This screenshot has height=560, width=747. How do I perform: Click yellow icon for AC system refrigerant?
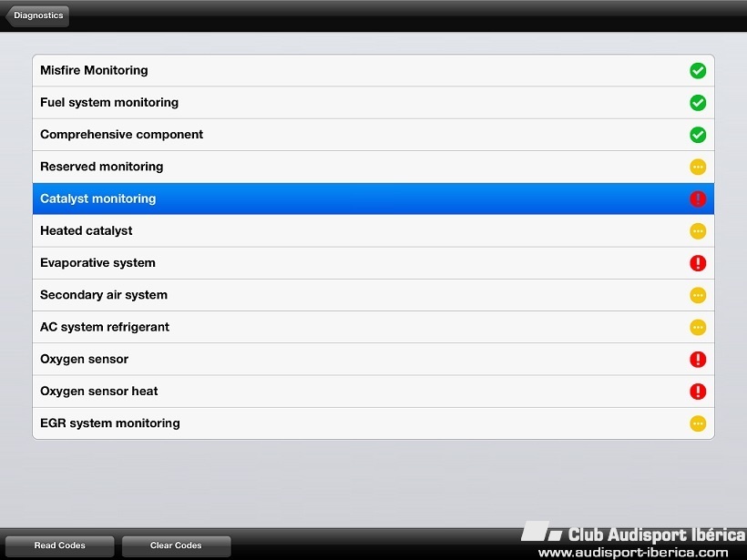coord(698,327)
